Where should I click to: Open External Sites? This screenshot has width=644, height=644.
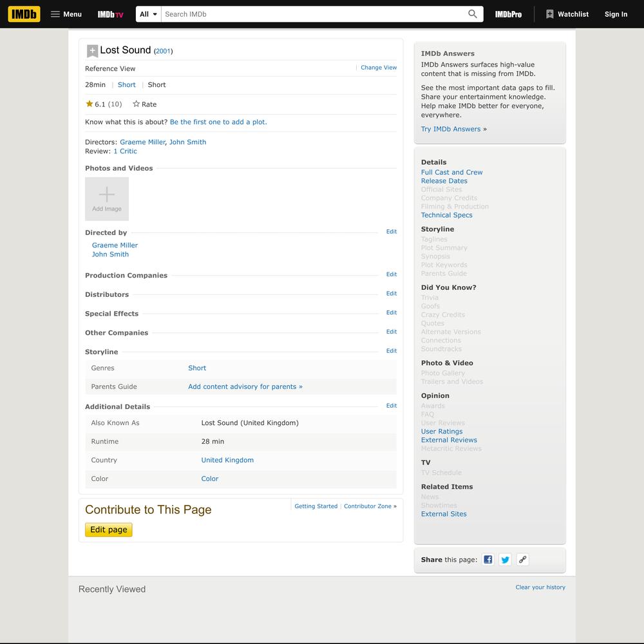pos(444,514)
